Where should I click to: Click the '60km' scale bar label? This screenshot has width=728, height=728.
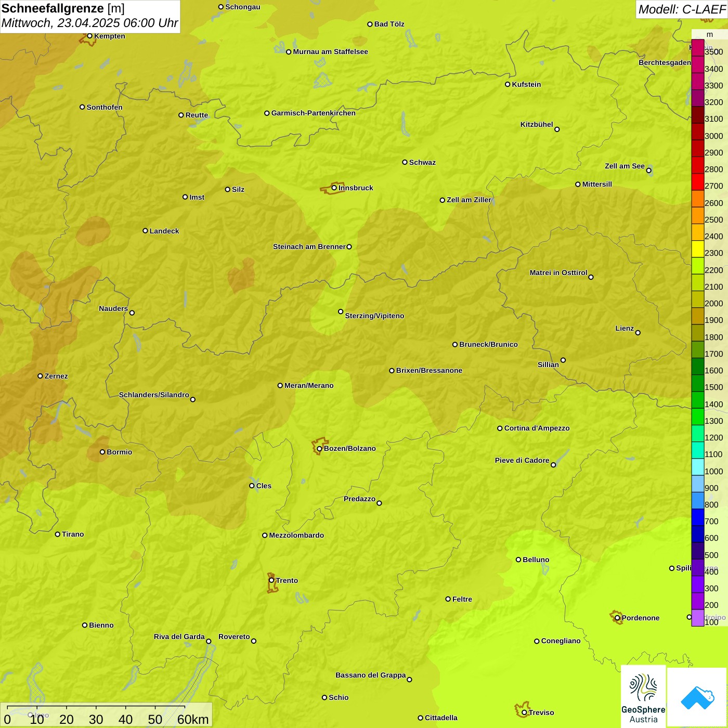[193, 719]
